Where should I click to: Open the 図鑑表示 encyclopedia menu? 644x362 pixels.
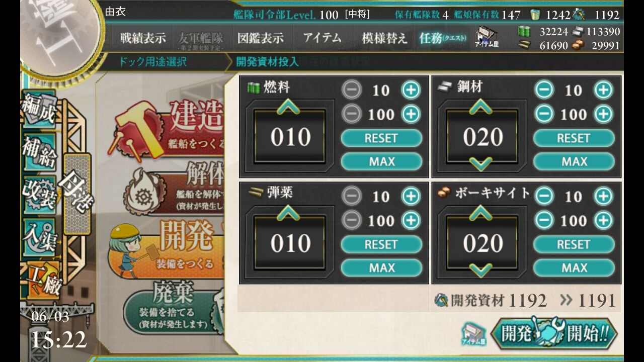261,38
